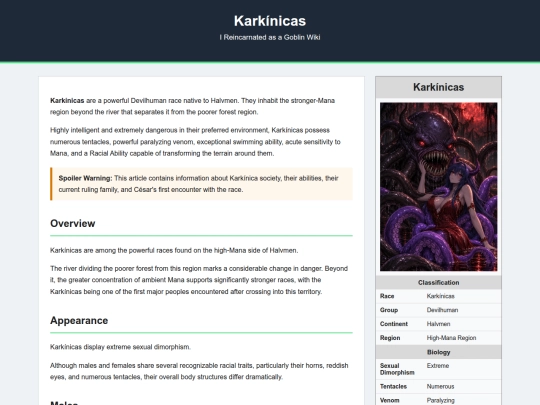Click the Sexual Dimorphism value 'Extreme'
The height and width of the screenshot is (405, 540).
coord(438,365)
